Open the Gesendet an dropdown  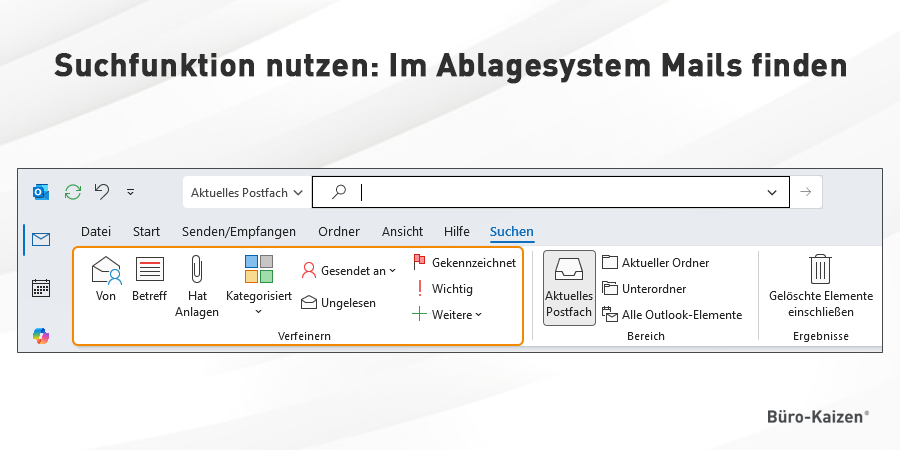tap(349, 270)
